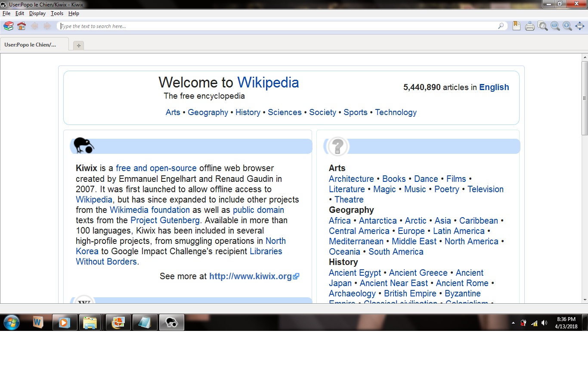Open the Arts portal link in header
588x374 pixels.
coord(173,112)
